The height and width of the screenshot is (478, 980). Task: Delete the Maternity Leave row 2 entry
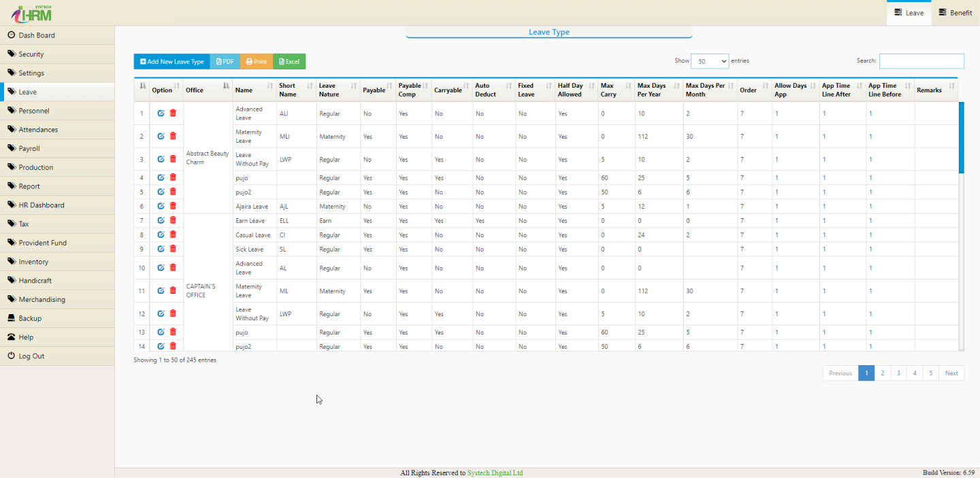point(173,136)
